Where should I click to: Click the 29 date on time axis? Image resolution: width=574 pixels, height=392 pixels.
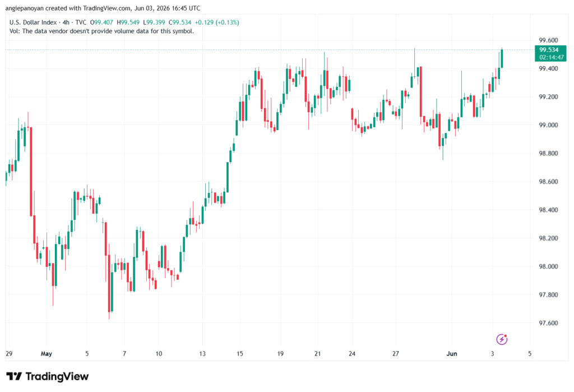click(x=9, y=353)
